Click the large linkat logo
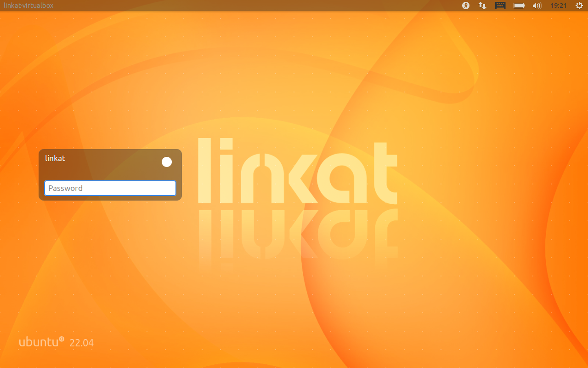 pos(298,171)
